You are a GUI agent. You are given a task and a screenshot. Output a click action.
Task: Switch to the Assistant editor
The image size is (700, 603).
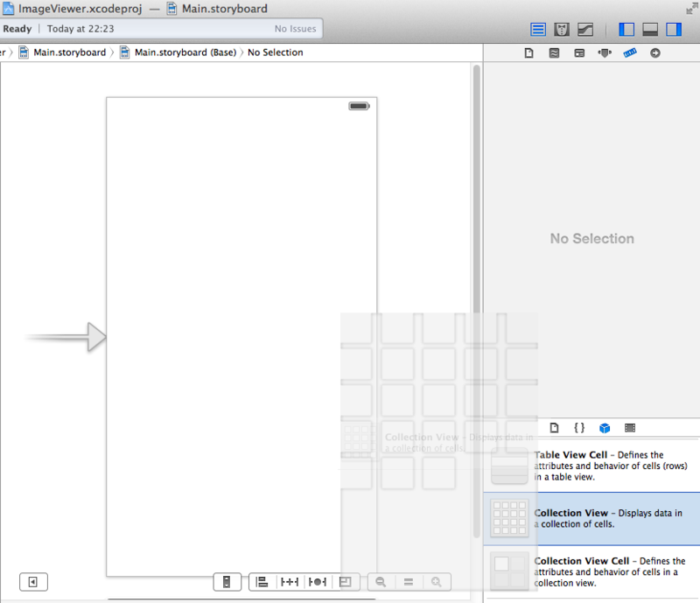(562, 30)
